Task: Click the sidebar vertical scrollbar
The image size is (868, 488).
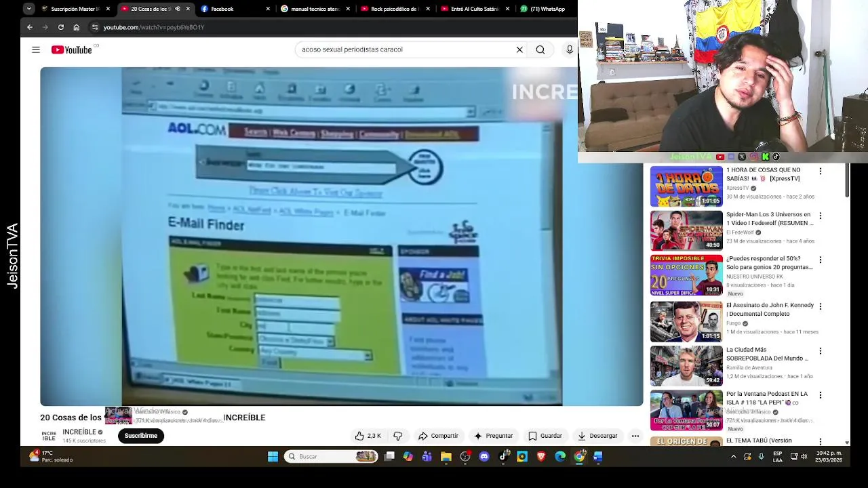Action: point(846,180)
